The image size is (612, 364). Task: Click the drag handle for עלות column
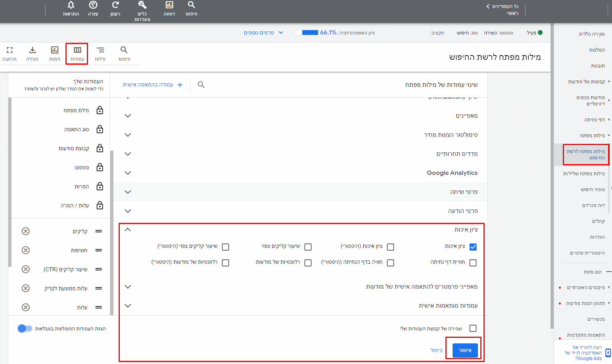99,307
